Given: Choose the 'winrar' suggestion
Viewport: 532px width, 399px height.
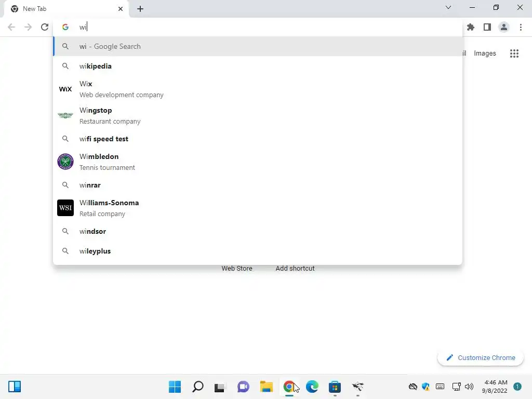Looking at the screenshot, I should click(258, 185).
